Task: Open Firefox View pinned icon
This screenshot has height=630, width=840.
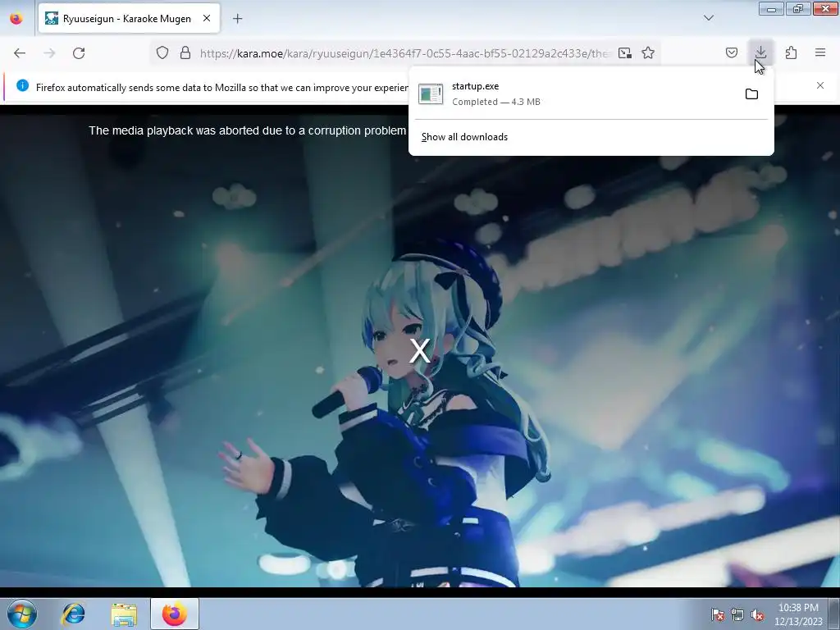Action: (x=16, y=18)
